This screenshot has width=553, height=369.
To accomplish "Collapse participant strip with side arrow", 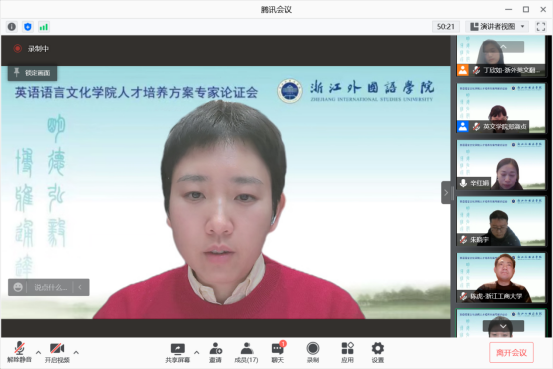I will tap(446, 192).
